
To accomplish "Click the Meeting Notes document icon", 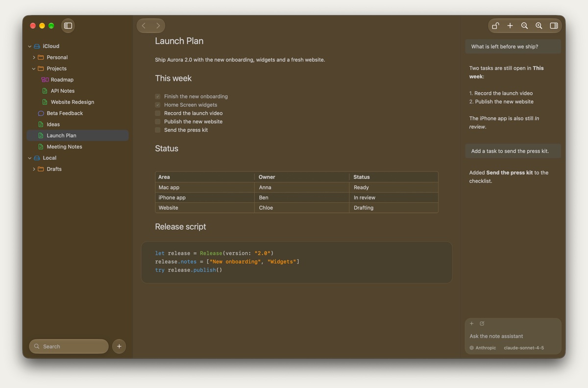I will [x=41, y=146].
